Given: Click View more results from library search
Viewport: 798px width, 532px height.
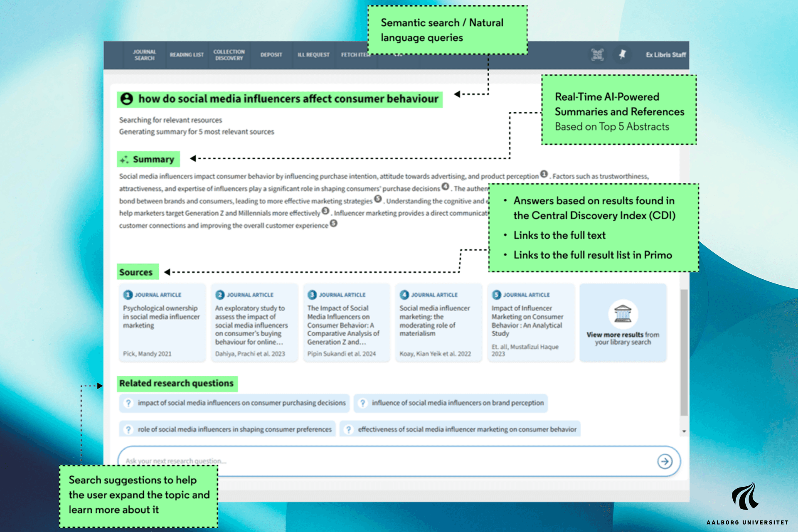Looking at the screenshot, I should [623, 338].
